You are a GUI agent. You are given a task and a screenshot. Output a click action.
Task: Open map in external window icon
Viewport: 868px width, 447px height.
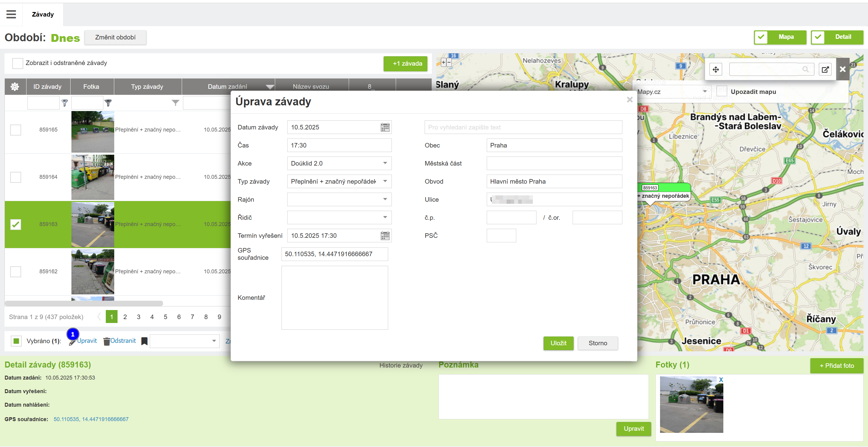pos(825,69)
